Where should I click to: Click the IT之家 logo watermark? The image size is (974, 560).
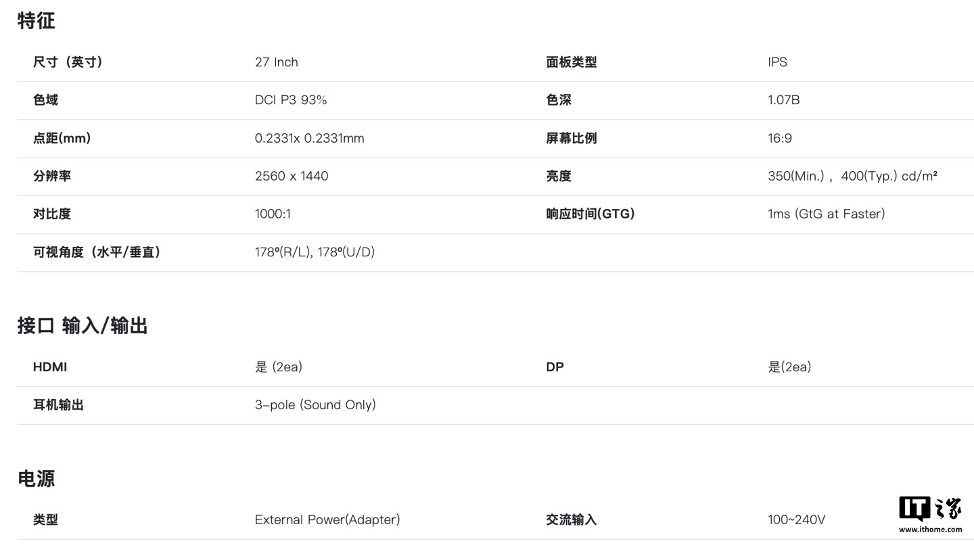929,508
